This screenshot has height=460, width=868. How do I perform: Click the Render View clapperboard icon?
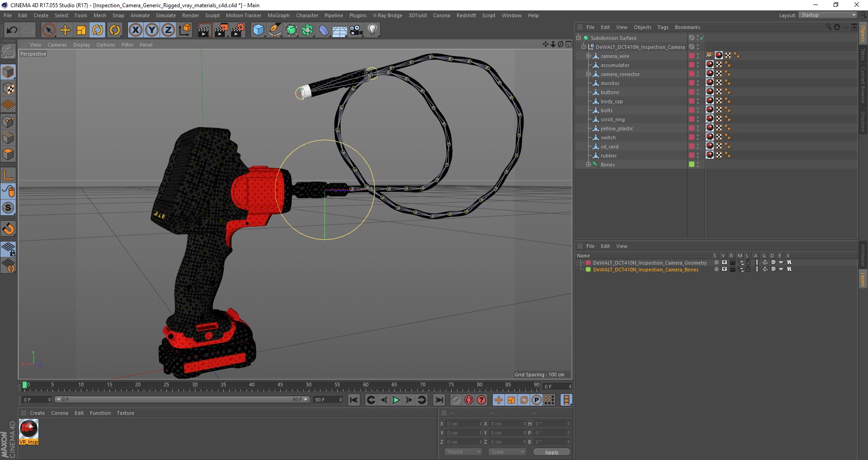(x=204, y=30)
